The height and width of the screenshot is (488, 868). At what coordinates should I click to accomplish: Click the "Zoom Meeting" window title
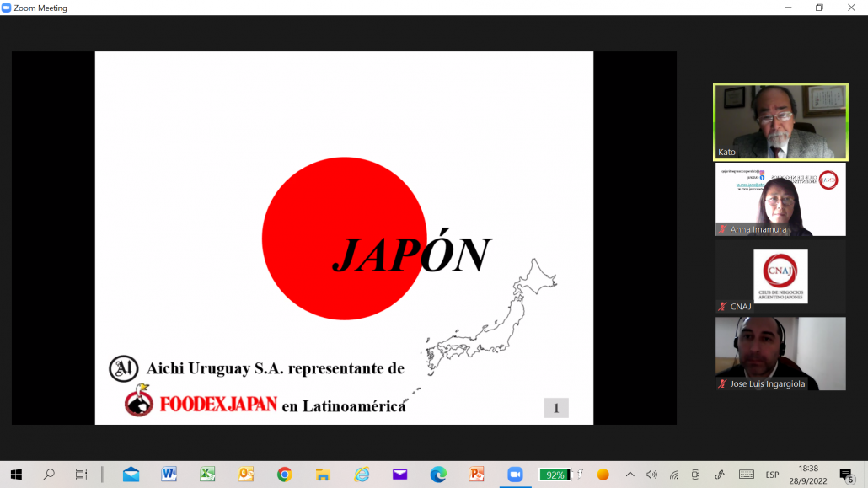[x=40, y=8]
